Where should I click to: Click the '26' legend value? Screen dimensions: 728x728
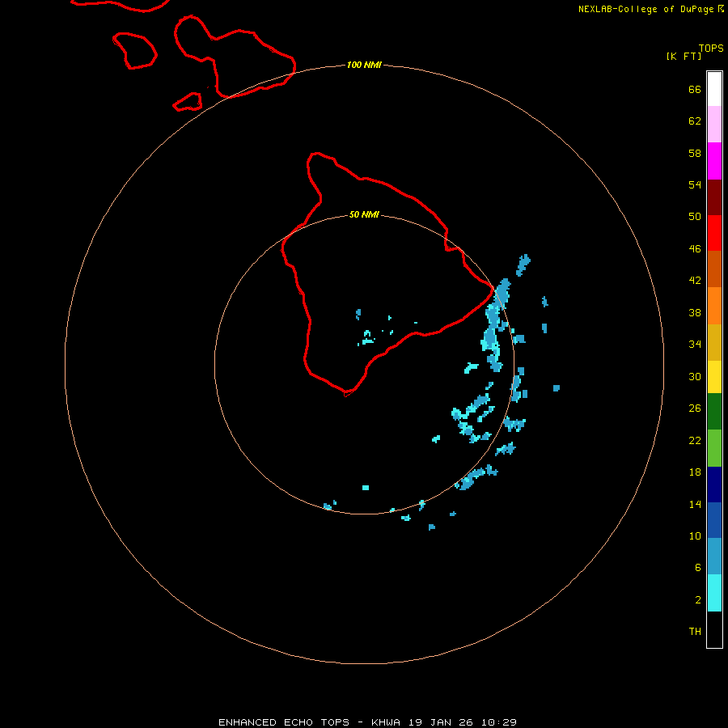tap(695, 408)
